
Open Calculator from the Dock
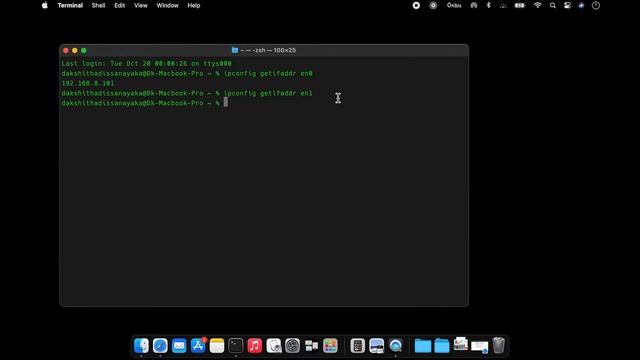click(358, 346)
